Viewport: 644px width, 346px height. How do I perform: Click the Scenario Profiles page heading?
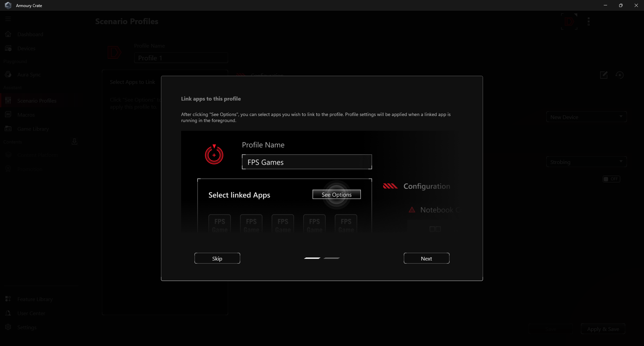[x=127, y=21]
